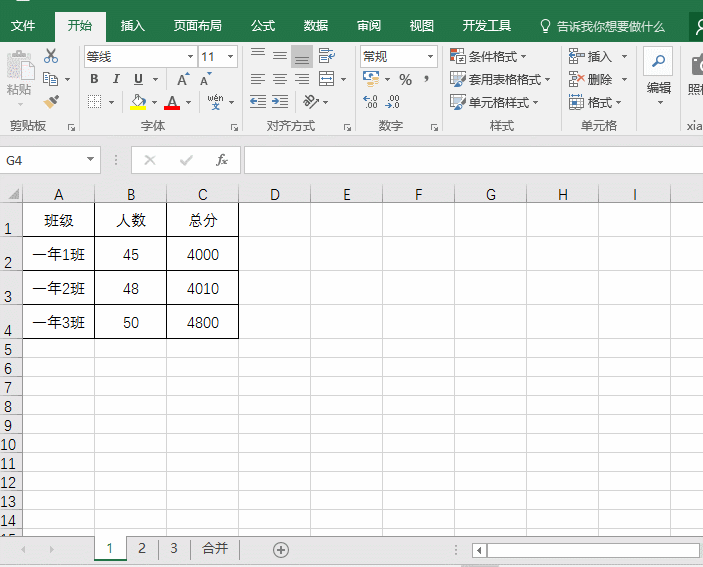Switch to sheet tab 2

click(142, 548)
